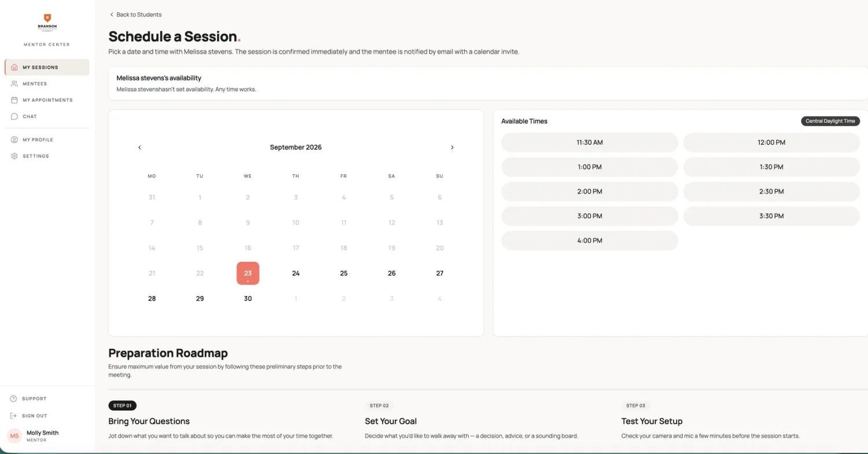Click the MS avatar for Molly Smith
Screen dimensions: 868x454
pos(14,435)
